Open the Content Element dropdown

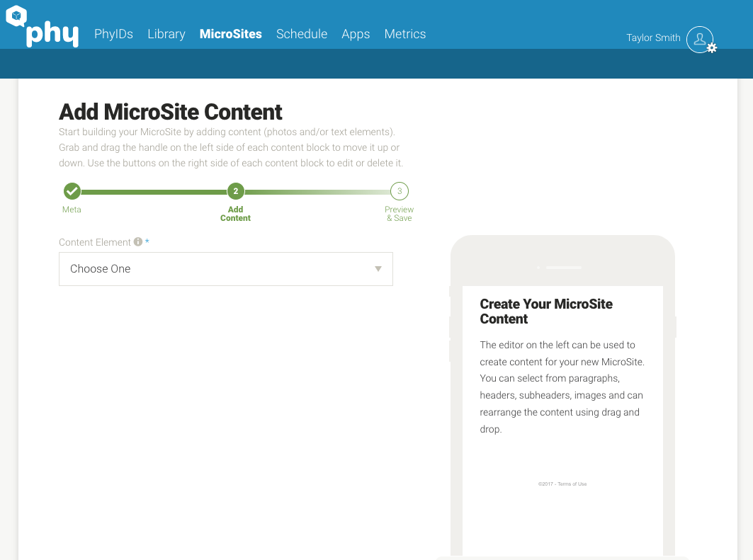225,269
